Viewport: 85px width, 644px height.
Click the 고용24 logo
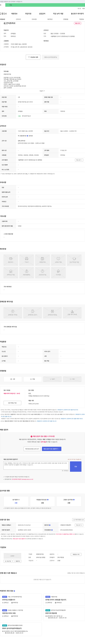pyautogui.click(x=3, y=14)
